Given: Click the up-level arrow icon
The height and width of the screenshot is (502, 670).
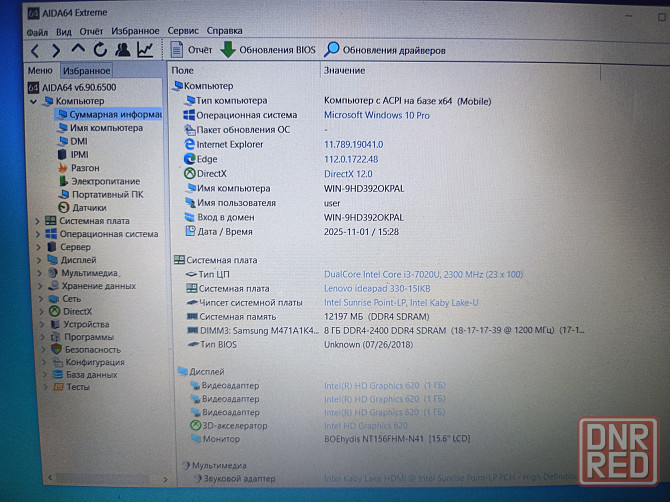Looking at the screenshot, I should (78, 48).
